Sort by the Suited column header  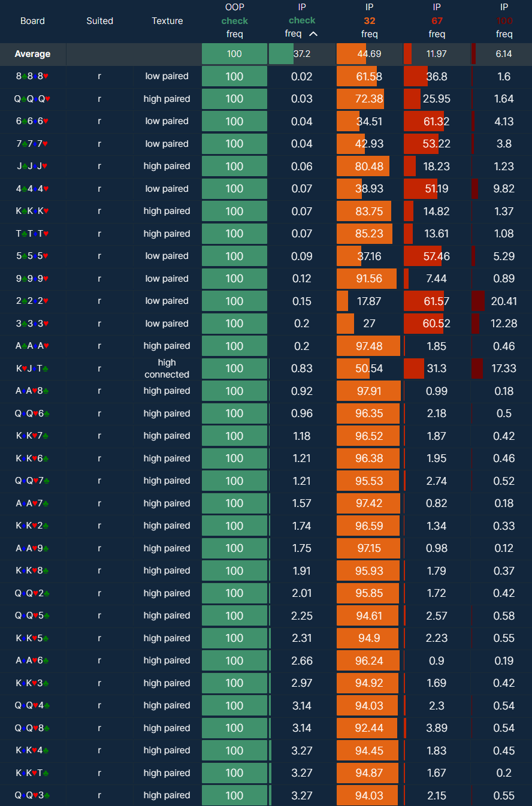[x=99, y=21]
